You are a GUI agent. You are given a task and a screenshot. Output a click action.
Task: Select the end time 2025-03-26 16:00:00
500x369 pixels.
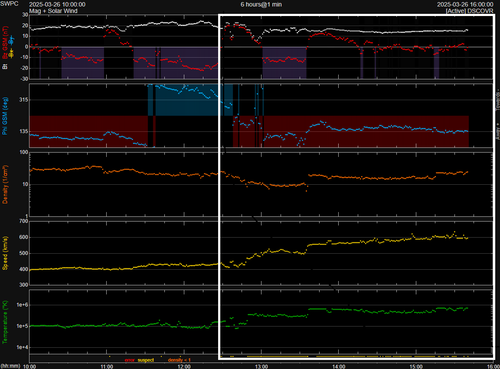(x=465, y=4)
